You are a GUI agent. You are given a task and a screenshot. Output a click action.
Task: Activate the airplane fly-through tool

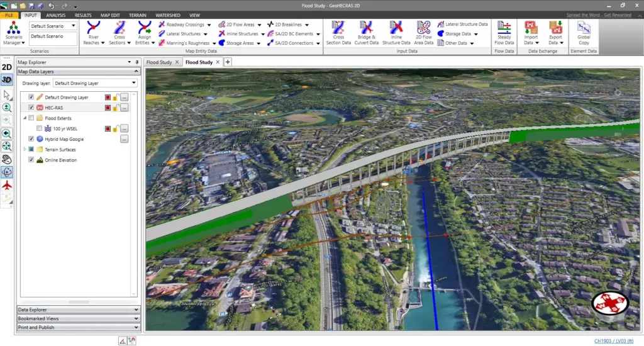point(7,186)
